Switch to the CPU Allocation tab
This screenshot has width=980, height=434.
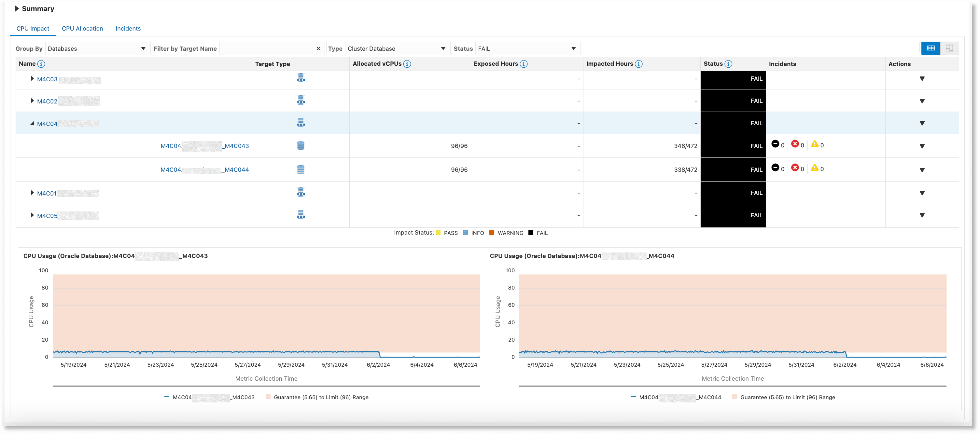pyautogui.click(x=82, y=28)
